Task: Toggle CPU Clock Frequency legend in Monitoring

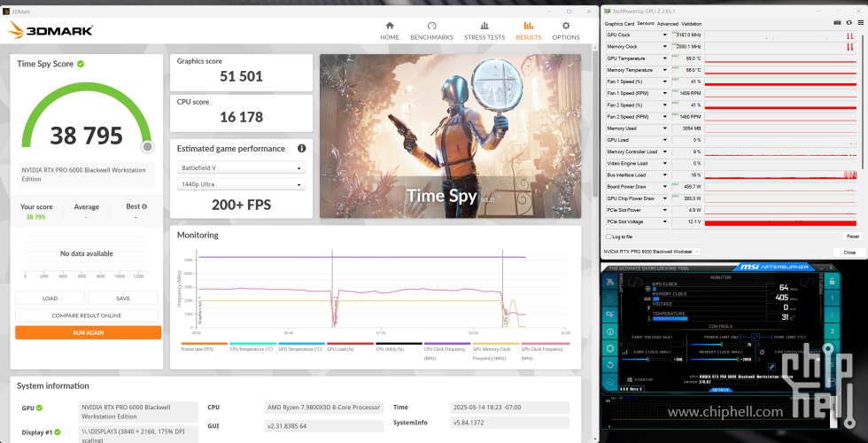Action: [x=446, y=351]
